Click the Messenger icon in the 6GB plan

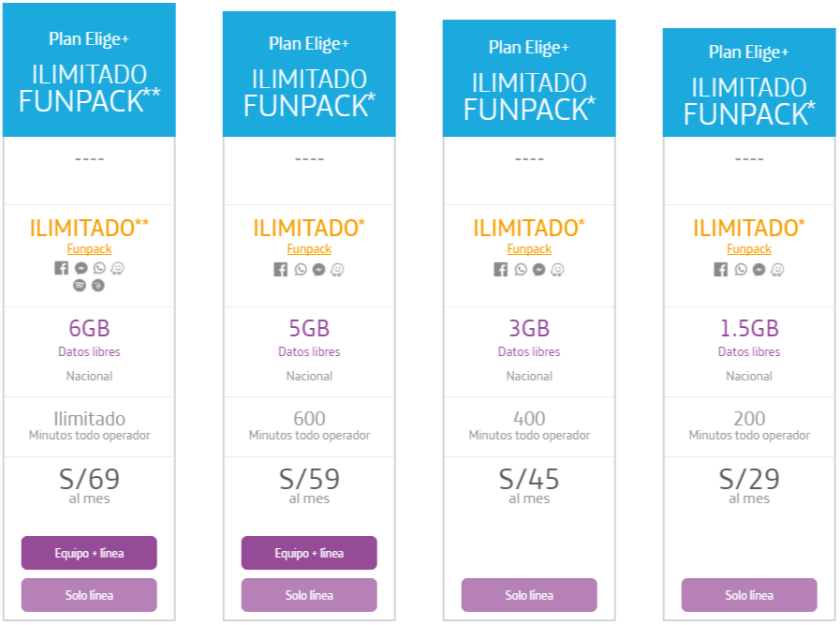[x=81, y=268]
